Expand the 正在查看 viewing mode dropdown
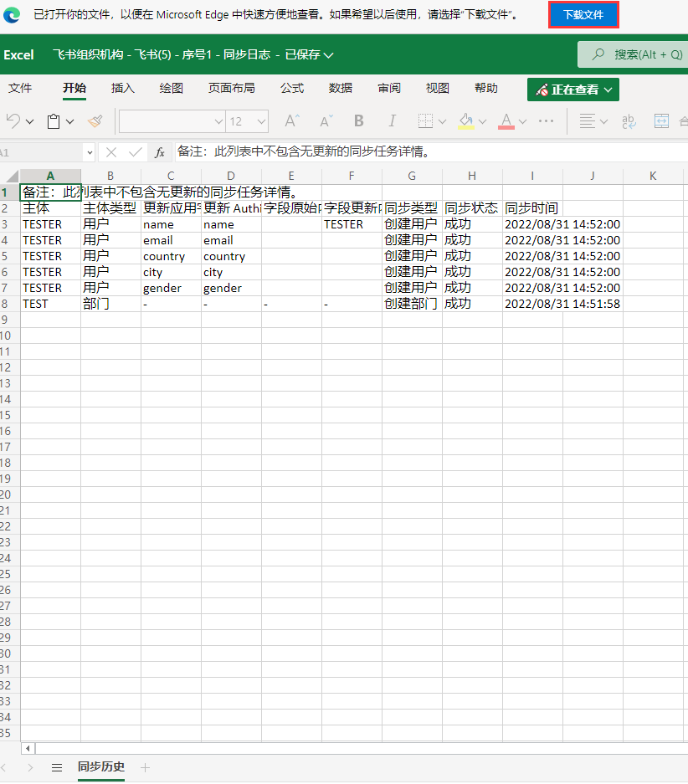 (573, 90)
